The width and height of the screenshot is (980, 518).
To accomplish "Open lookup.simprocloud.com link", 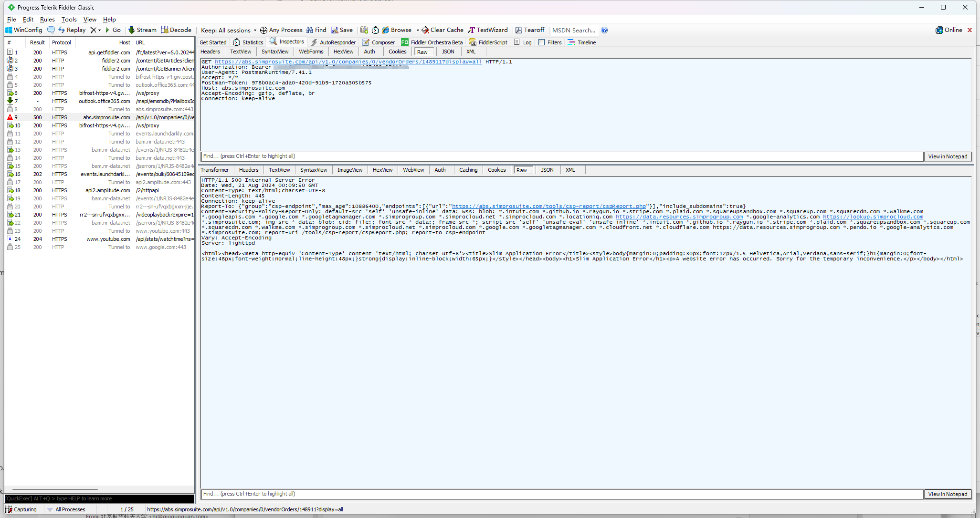I will (873, 217).
